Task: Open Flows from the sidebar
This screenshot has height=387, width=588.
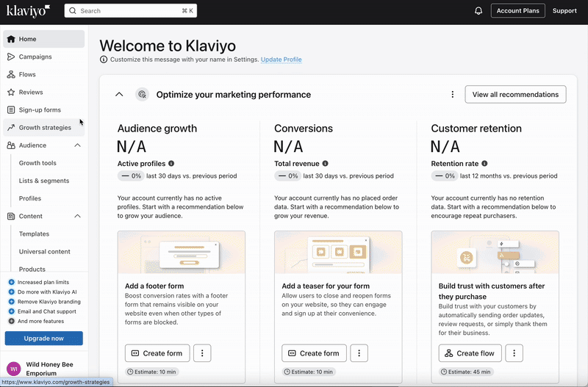Action: pos(44,75)
